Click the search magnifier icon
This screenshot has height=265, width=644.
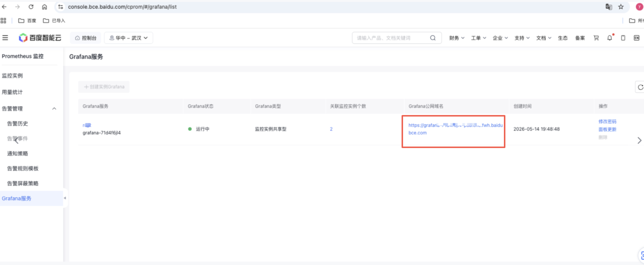point(433,38)
